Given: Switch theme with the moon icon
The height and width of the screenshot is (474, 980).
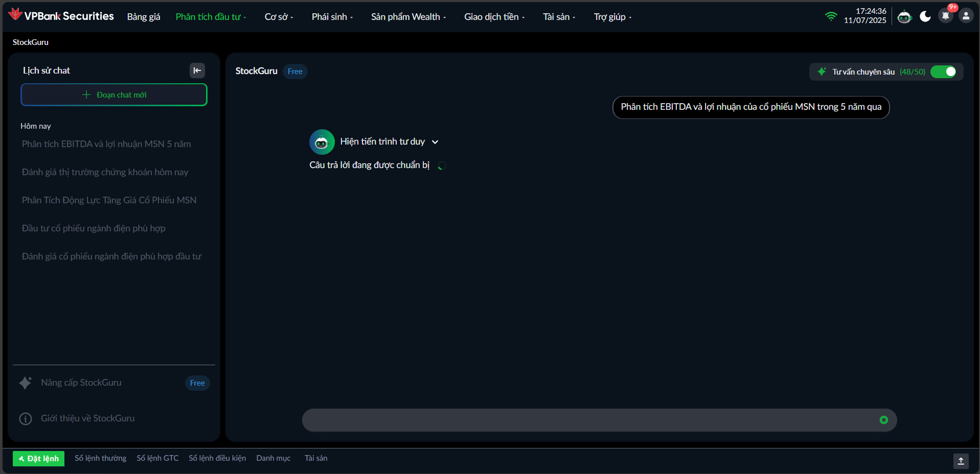Looking at the screenshot, I should pyautogui.click(x=925, y=16).
